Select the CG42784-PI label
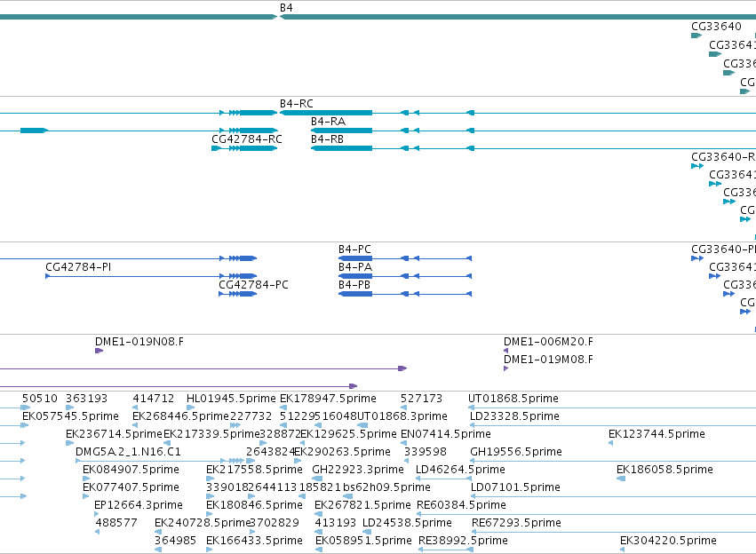 point(78,267)
